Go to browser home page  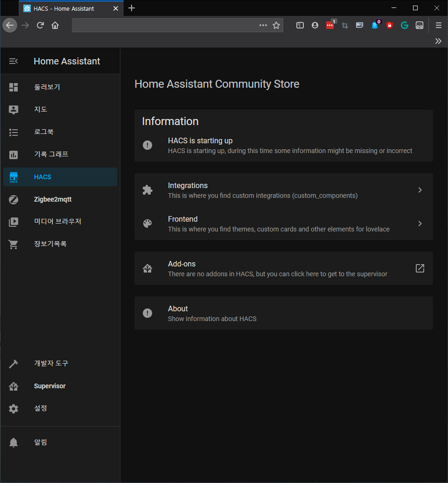[55, 25]
